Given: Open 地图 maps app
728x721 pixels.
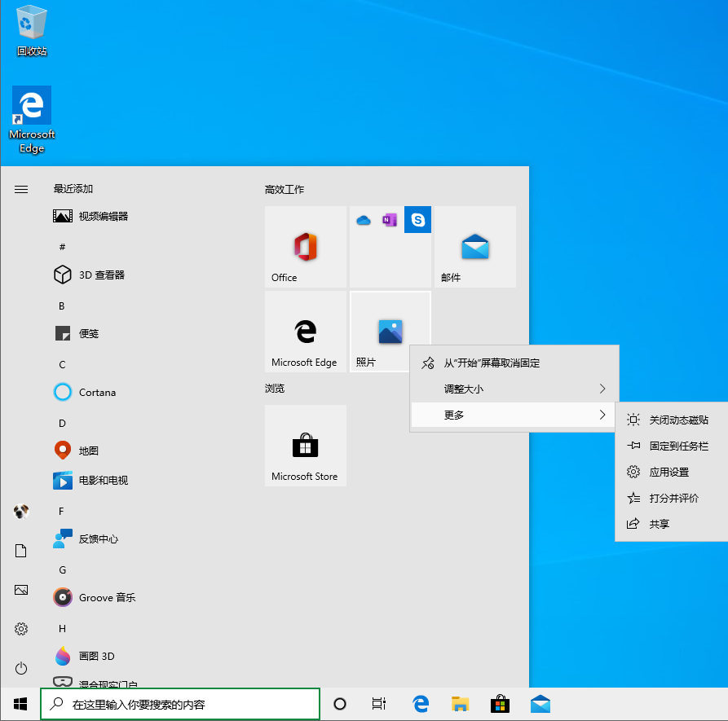Looking at the screenshot, I should pos(77,451).
